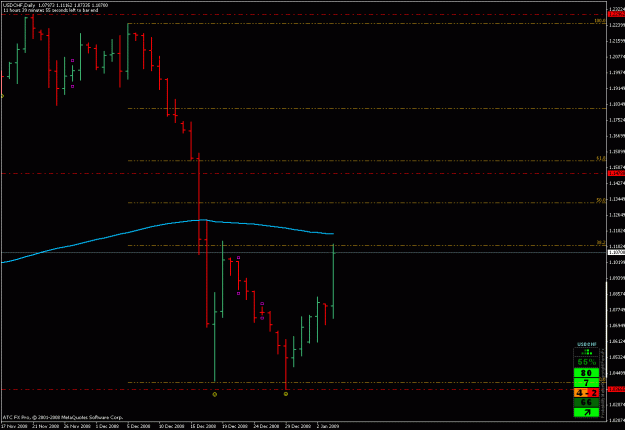The height and width of the screenshot is (430, 625).
Task: Click the 61.8 Fibonacci level label
Action: 600,158
